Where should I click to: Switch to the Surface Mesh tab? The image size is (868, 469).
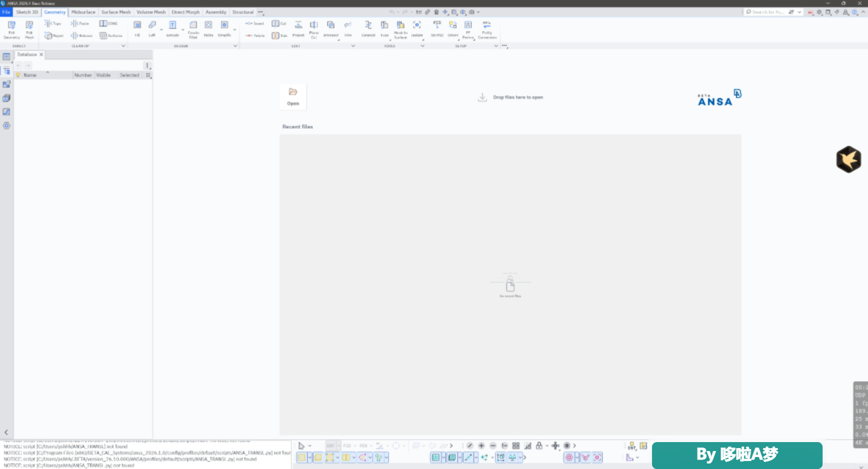point(116,12)
